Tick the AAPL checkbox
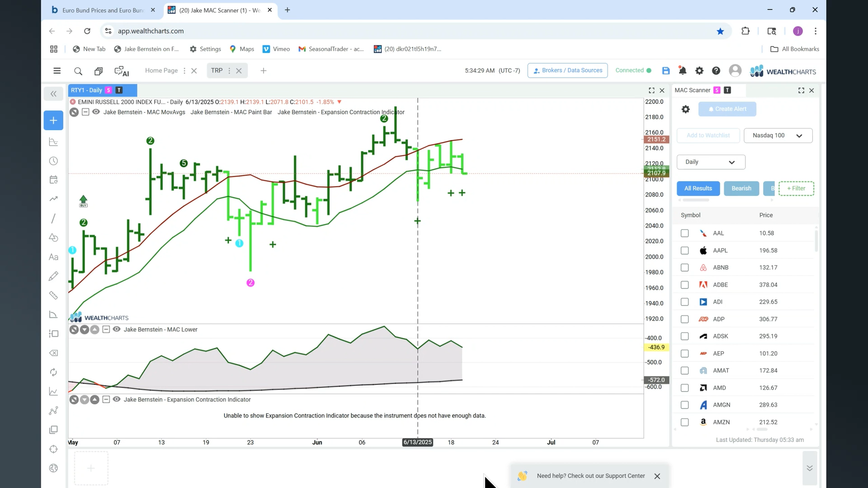This screenshot has width=868, height=488. [x=684, y=250]
